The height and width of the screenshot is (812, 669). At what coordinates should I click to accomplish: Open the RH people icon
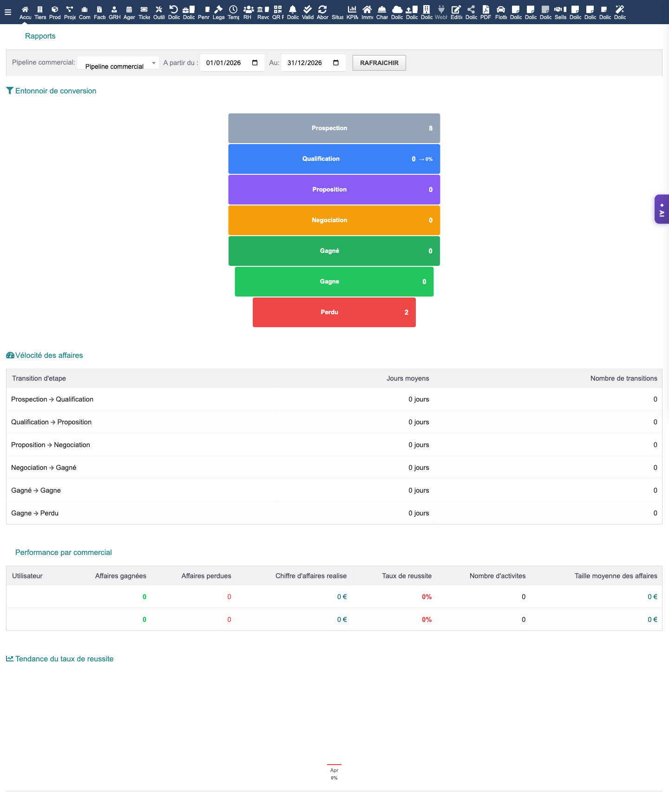pyautogui.click(x=248, y=10)
